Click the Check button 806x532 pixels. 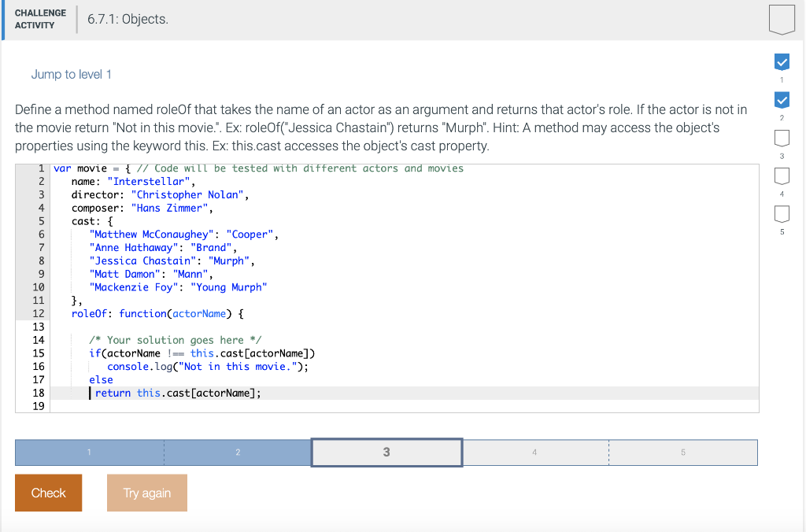point(48,492)
